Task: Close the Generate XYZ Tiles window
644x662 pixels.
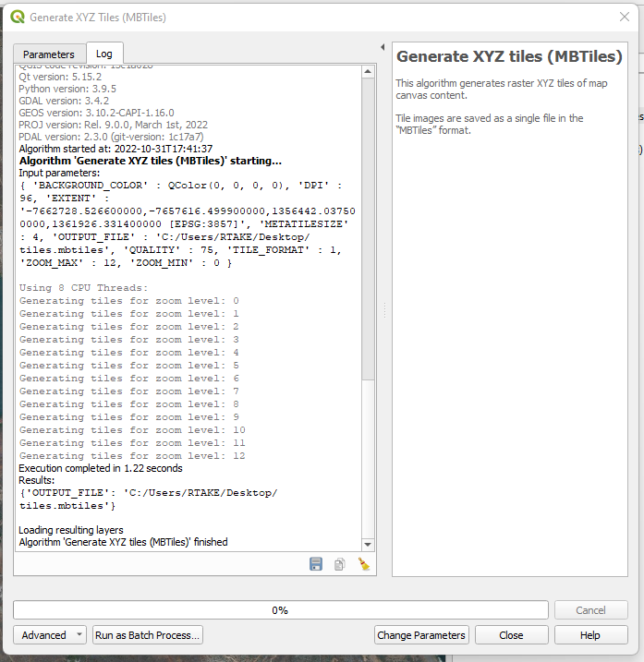Action: click(624, 17)
